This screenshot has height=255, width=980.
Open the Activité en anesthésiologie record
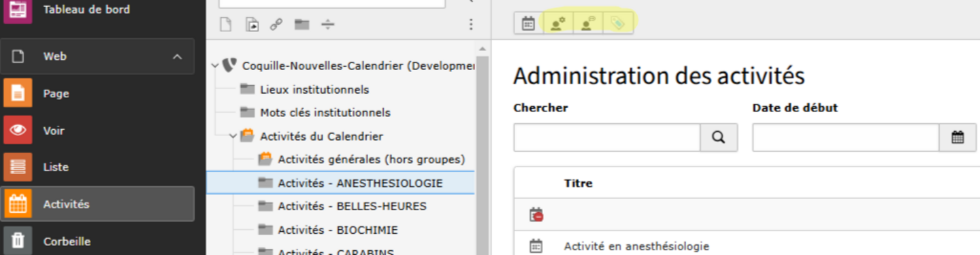pyautogui.click(x=636, y=246)
